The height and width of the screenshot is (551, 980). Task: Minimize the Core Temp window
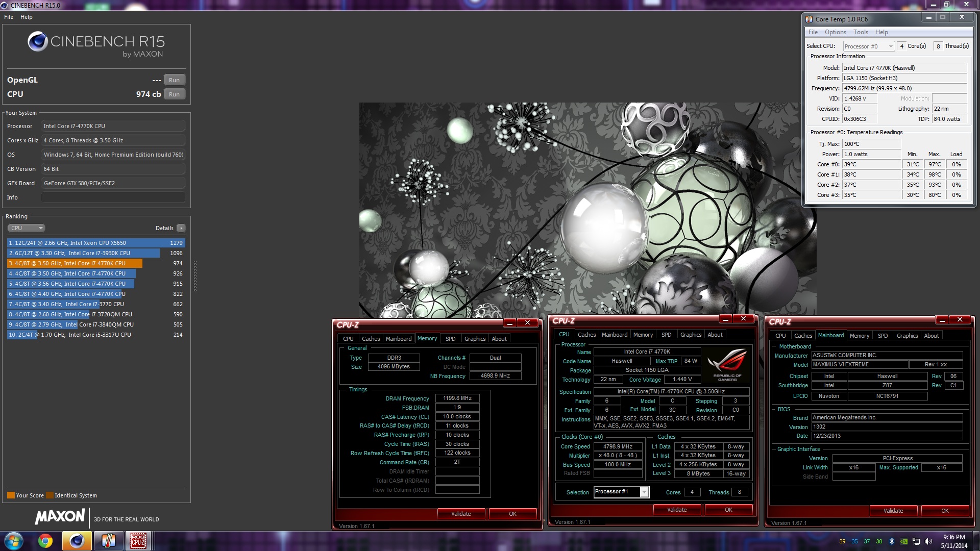(x=929, y=17)
